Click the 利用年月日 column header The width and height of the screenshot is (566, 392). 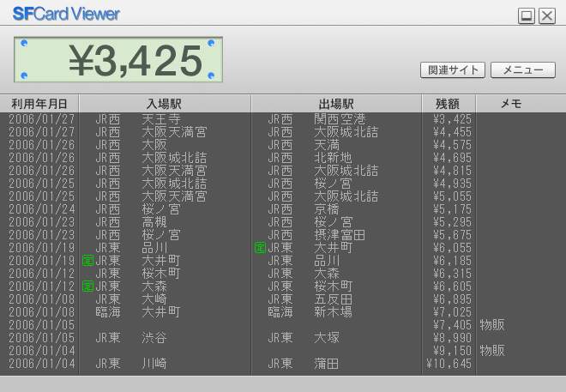click(x=39, y=104)
